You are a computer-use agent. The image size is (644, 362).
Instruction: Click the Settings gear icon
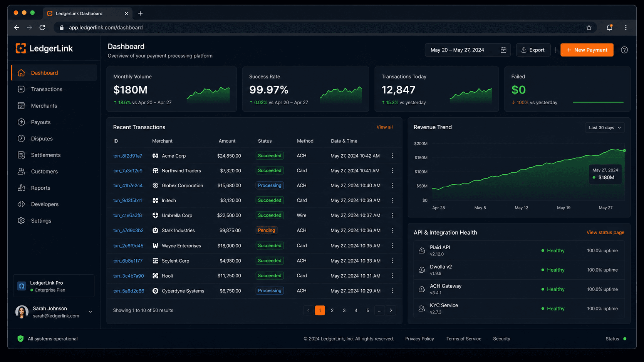click(x=21, y=221)
